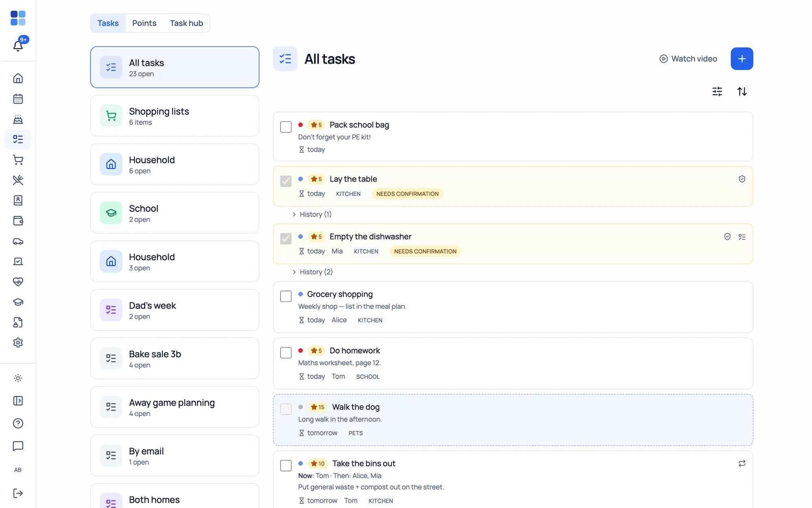Log out using the exit icon

point(18,493)
